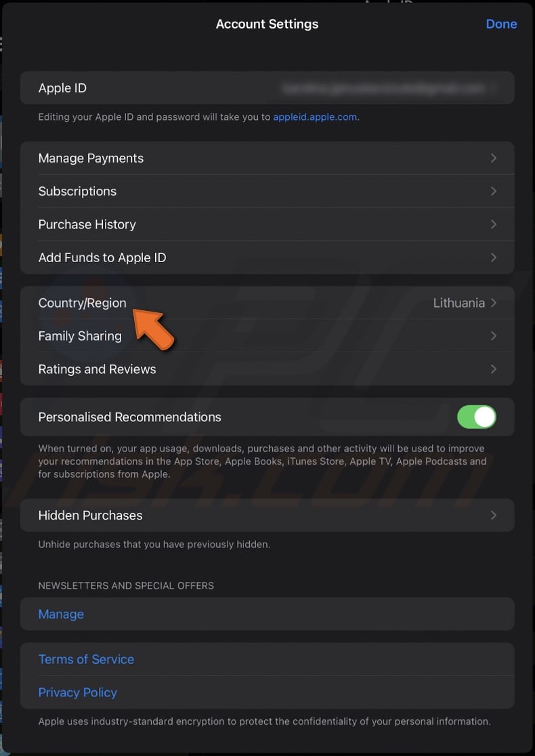Screen dimensions: 535x756
Task: Click the Subscriptions chevron arrow
Action: pyautogui.click(x=493, y=191)
